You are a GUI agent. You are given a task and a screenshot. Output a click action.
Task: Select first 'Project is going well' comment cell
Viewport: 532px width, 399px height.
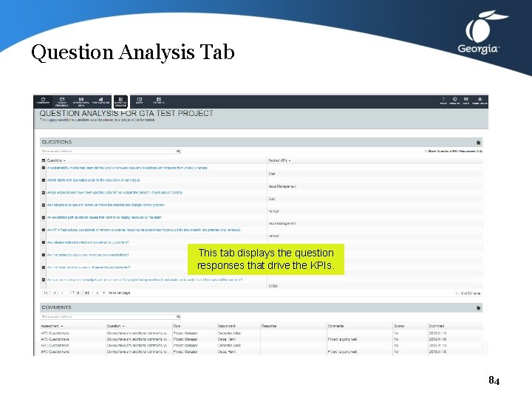342,339
